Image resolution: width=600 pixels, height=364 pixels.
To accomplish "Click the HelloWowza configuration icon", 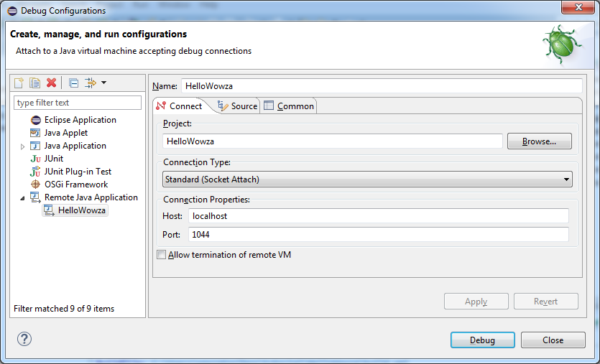I will point(49,210).
